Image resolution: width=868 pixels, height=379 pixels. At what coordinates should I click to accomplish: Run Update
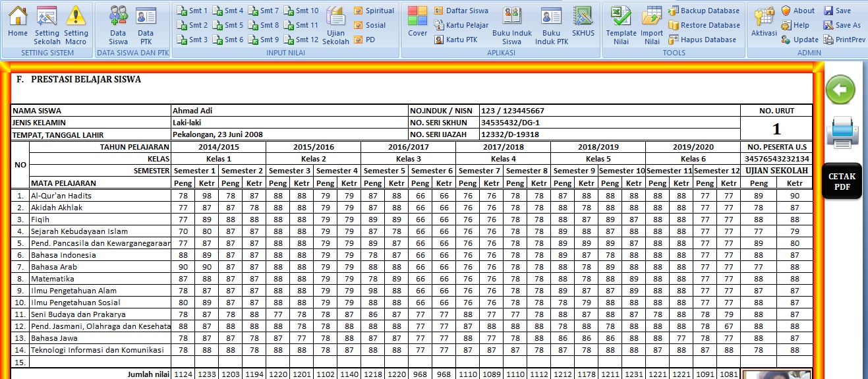click(799, 40)
